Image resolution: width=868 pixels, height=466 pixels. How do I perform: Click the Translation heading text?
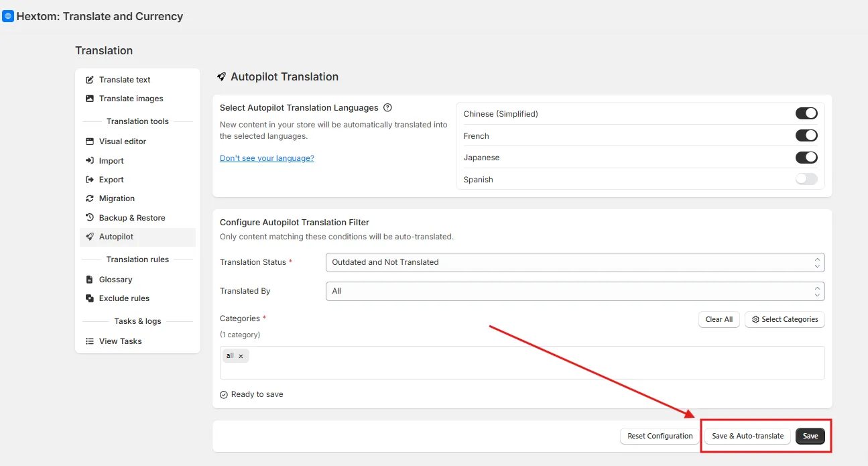pyautogui.click(x=104, y=51)
